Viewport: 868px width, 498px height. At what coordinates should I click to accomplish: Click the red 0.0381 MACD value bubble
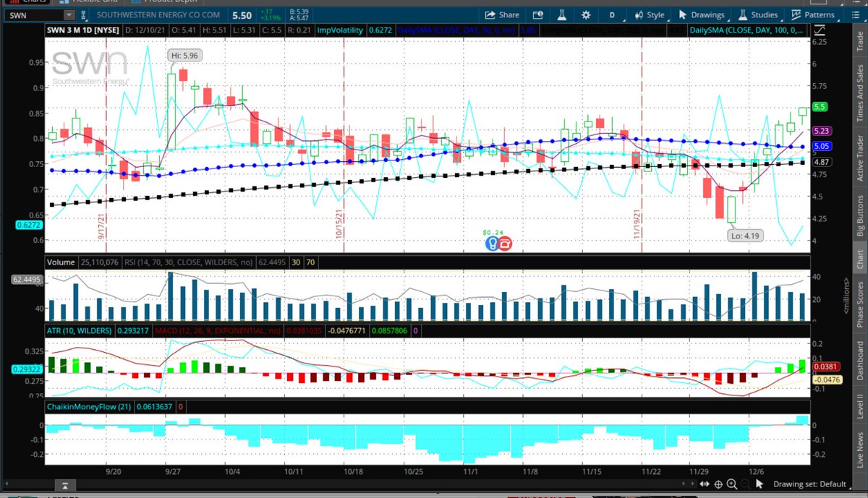point(825,366)
